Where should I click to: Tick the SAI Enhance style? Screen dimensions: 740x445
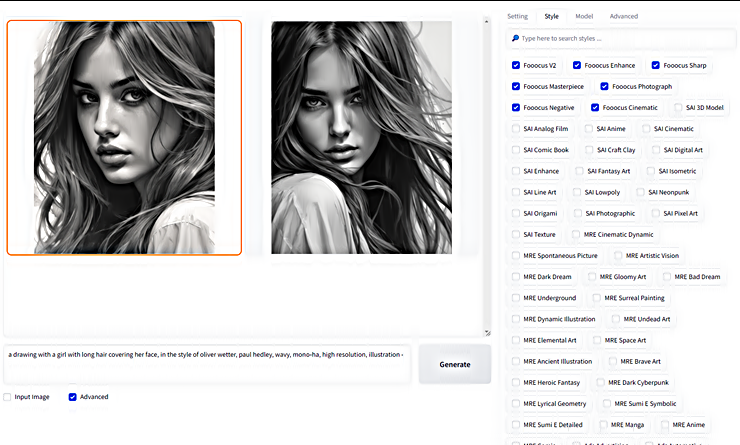[516, 171]
